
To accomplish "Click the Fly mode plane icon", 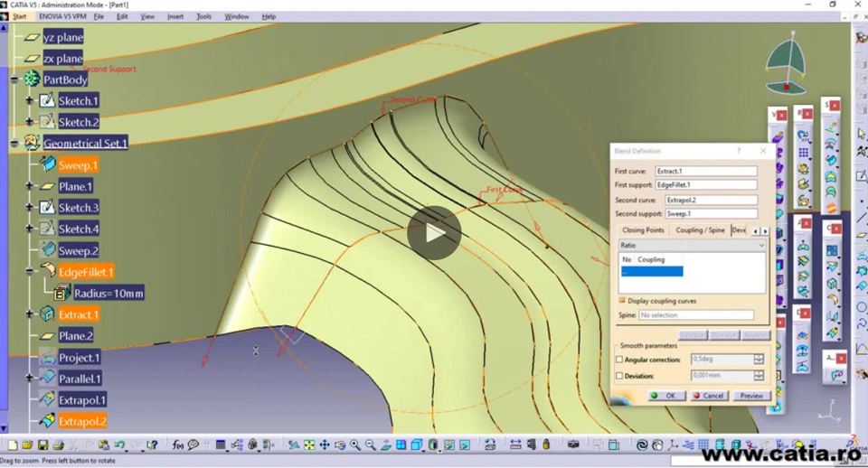I will pos(293,445).
